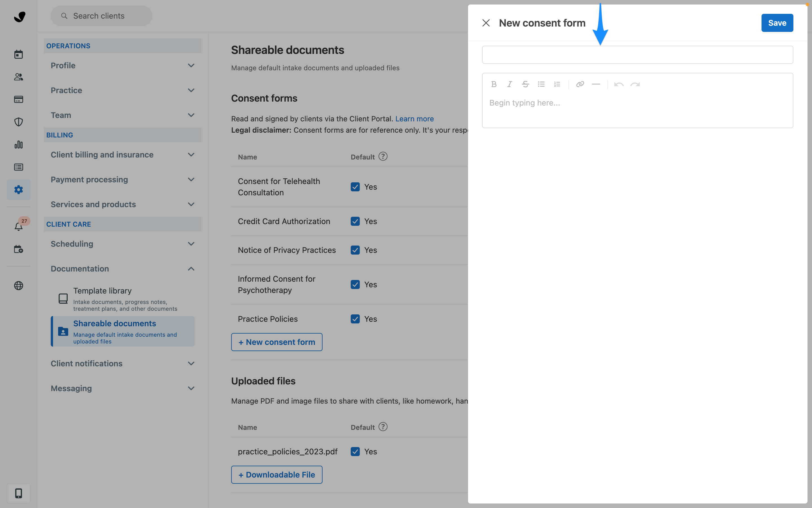Expand Services and products section
Image resolution: width=812 pixels, height=508 pixels.
tap(122, 204)
